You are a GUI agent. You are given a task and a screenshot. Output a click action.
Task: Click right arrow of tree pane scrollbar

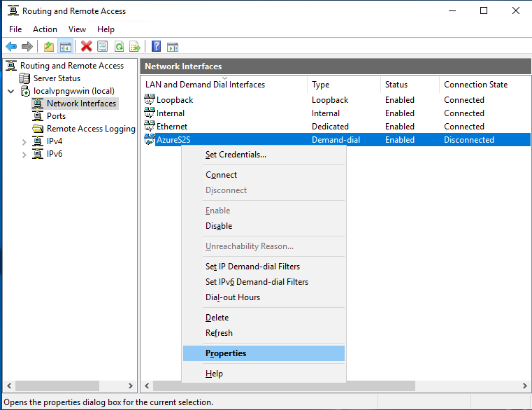131,386
